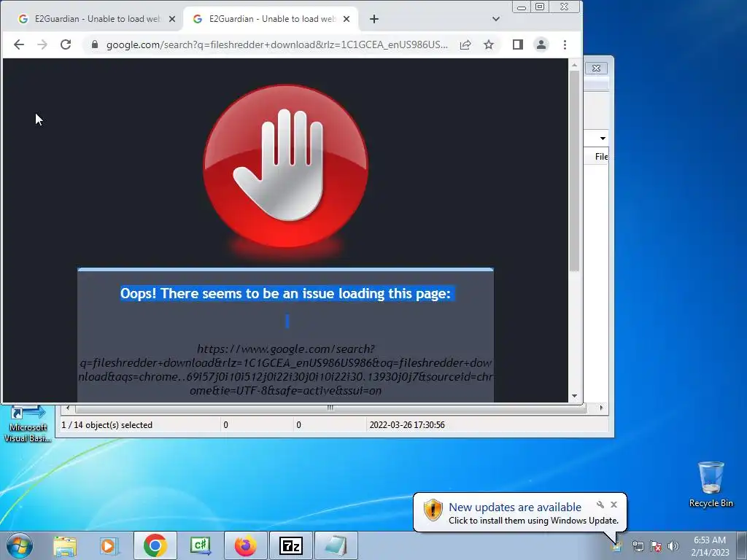Click the background window horizontal scrollbar thumb
747x560 pixels.
[330, 408]
